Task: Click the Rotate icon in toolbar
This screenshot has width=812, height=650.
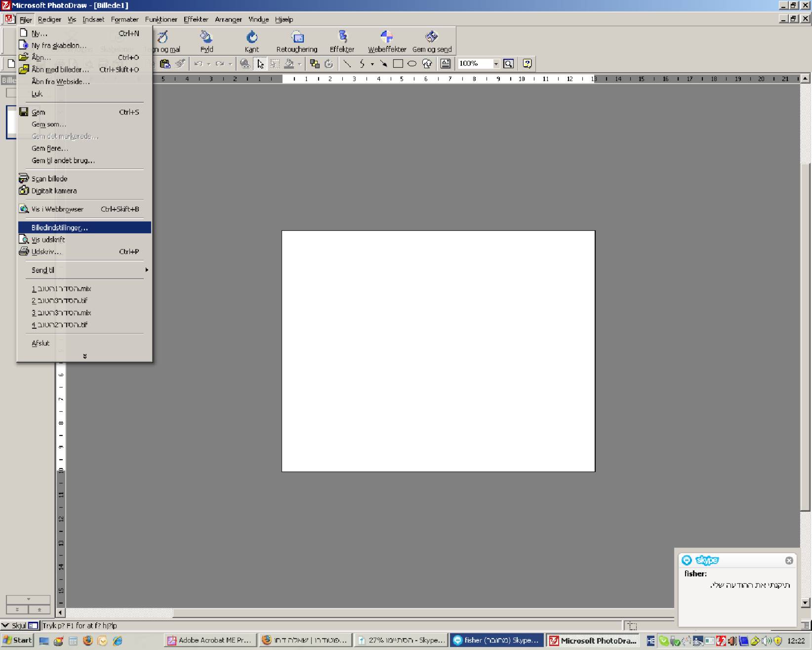Action: [x=329, y=64]
